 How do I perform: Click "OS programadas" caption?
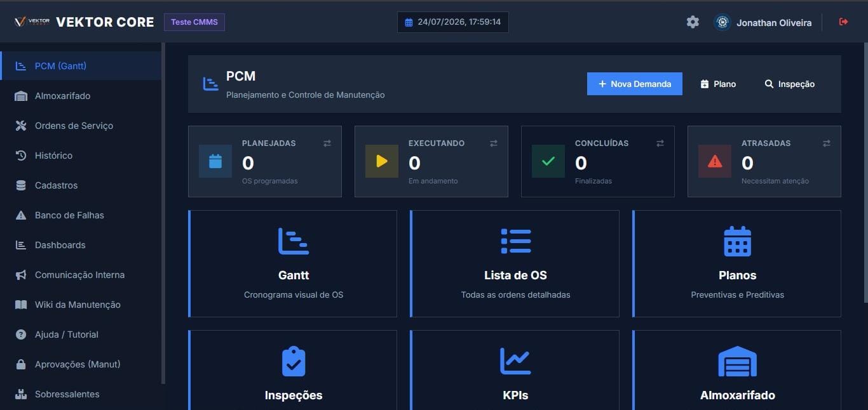click(x=269, y=181)
